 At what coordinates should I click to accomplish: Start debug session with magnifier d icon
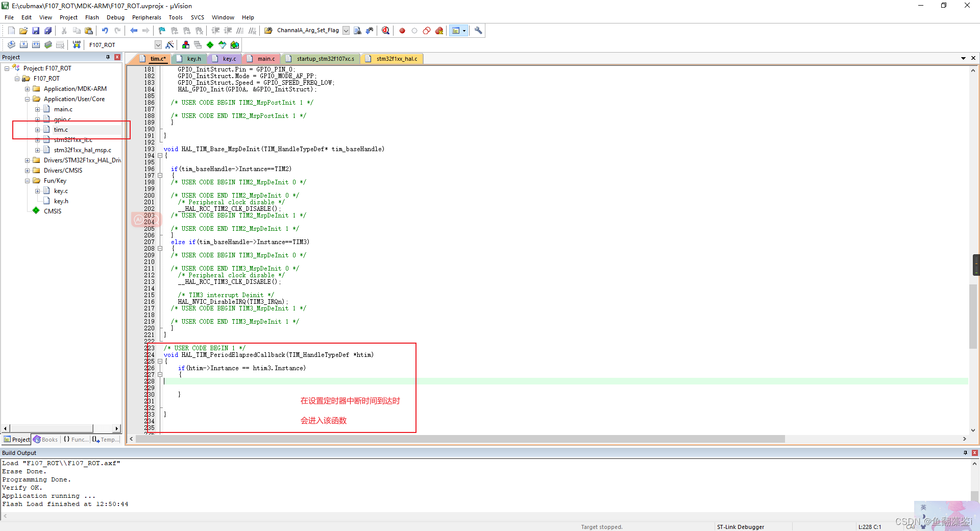[385, 31]
